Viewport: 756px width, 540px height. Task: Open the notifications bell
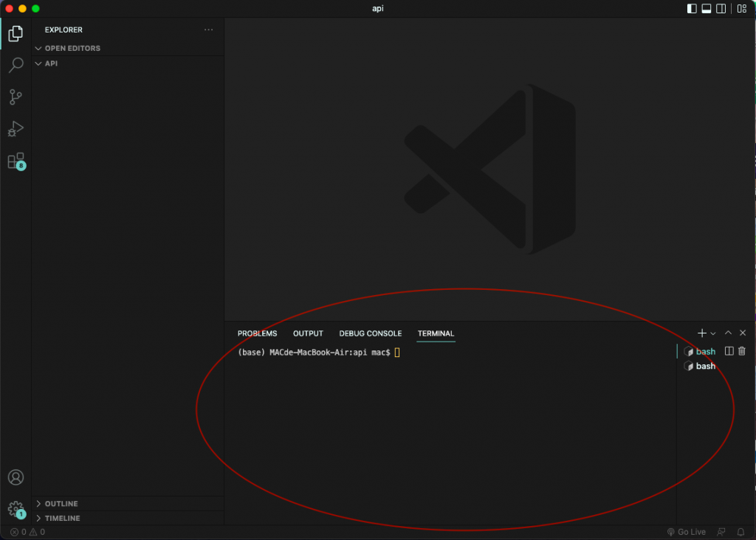click(x=740, y=532)
